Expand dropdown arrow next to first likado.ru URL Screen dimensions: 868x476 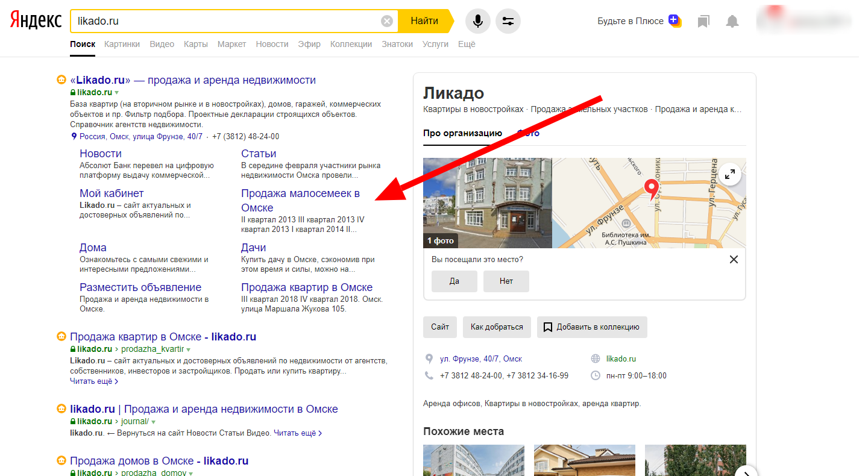click(117, 93)
